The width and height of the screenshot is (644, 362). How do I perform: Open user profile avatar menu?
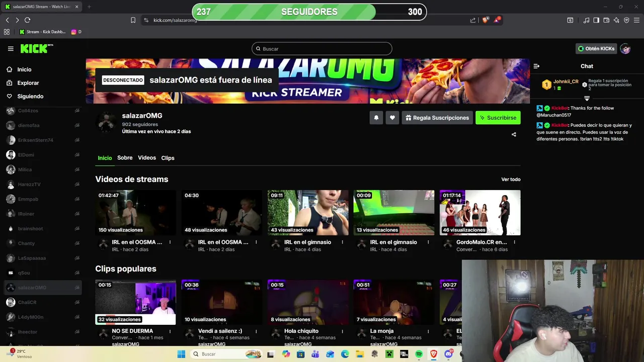click(x=625, y=49)
